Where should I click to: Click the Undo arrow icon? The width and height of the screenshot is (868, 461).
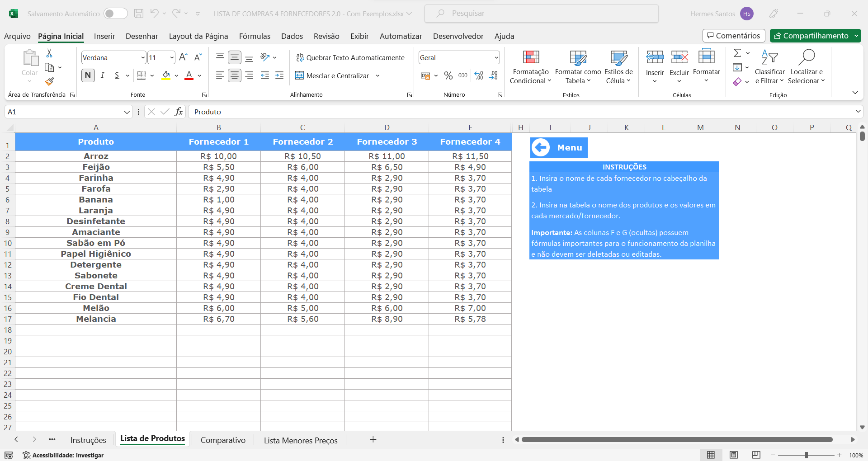pyautogui.click(x=154, y=14)
